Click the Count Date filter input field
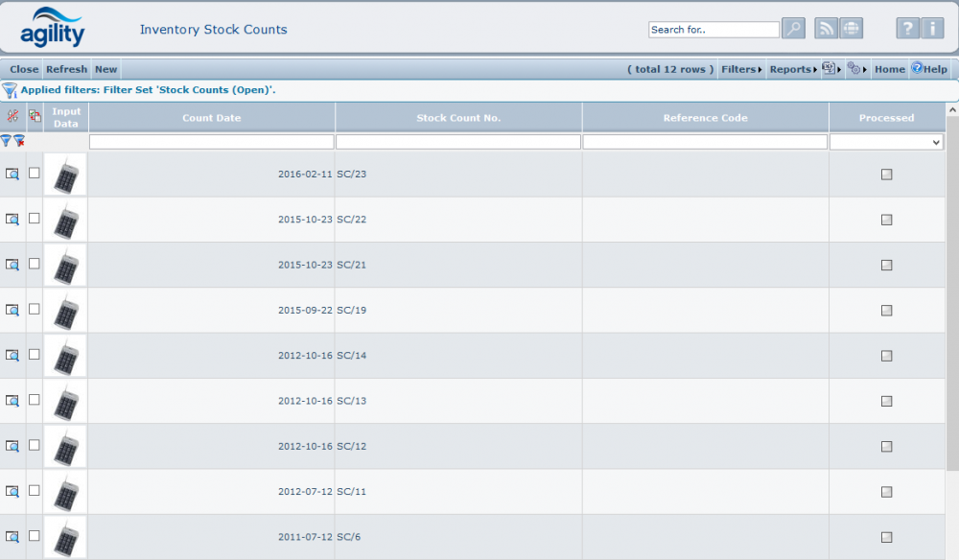 (211, 142)
